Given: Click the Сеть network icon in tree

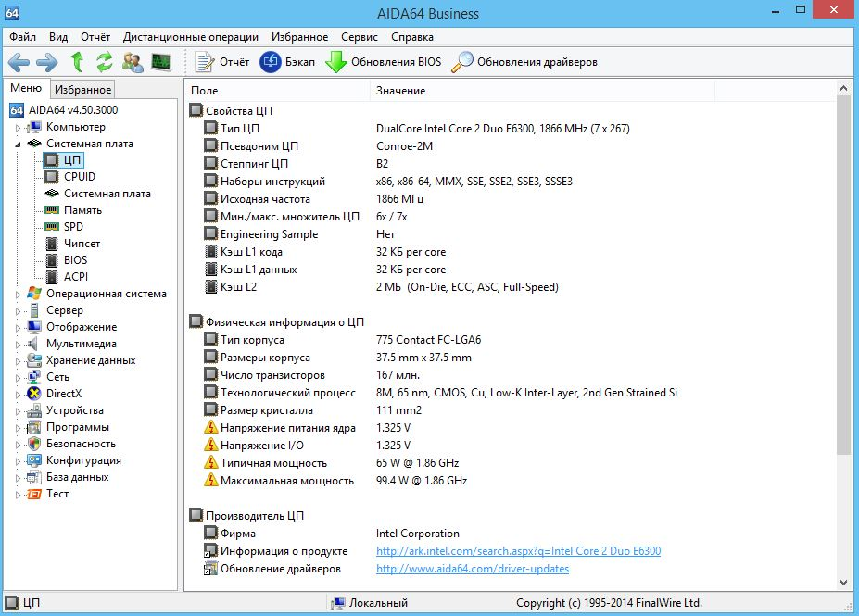Looking at the screenshot, I should pos(34,377).
